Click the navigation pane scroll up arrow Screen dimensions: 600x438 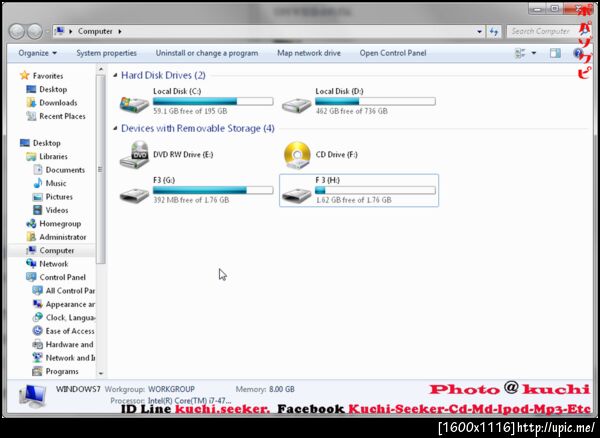click(101, 70)
